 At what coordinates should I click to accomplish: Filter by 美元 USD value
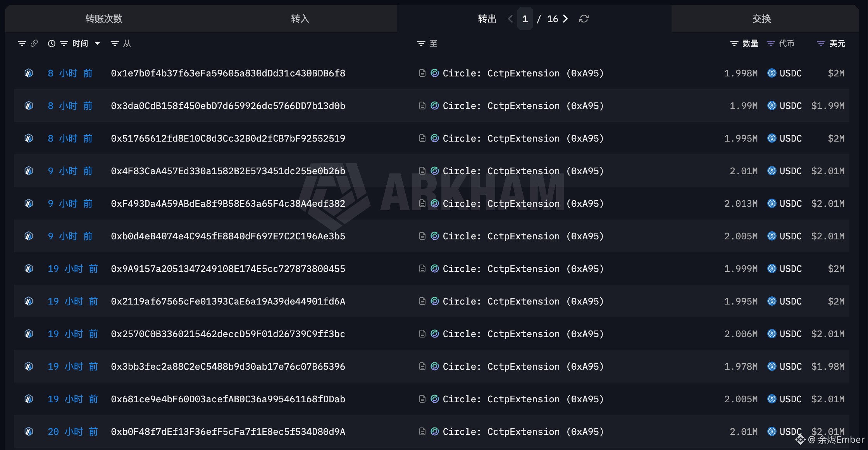(x=821, y=43)
